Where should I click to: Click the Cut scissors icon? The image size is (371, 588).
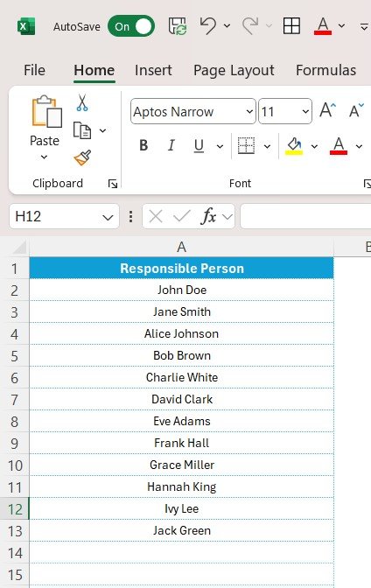tap(81, 102)
